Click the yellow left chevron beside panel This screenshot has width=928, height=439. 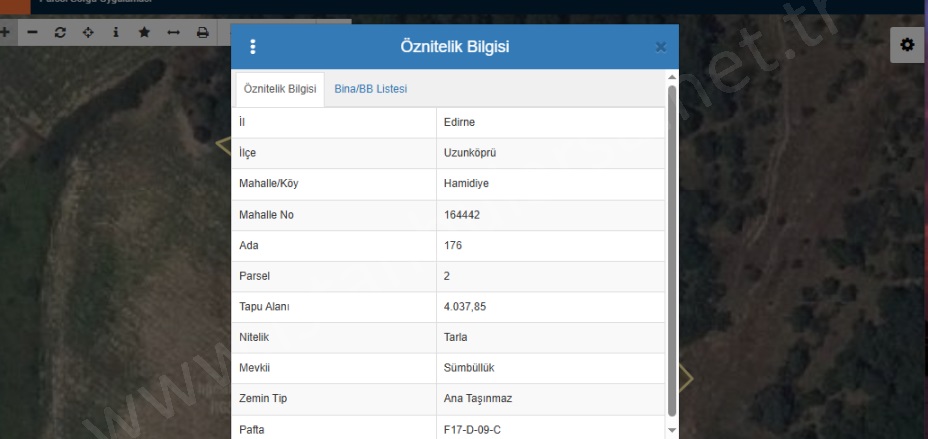223,146
